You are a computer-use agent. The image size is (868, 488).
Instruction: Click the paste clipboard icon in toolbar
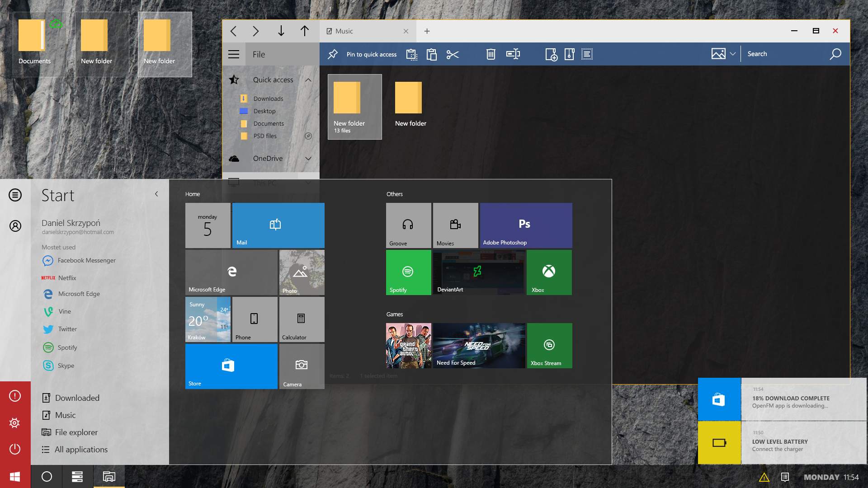[432, 54]
